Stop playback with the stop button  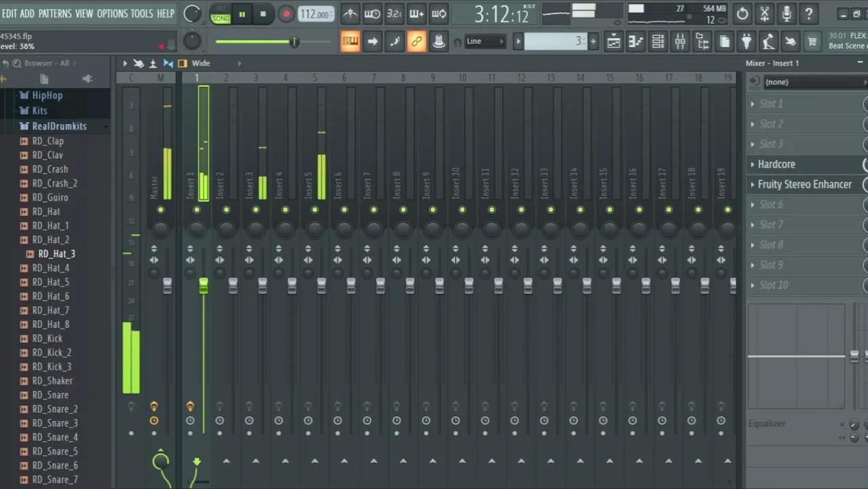tap(263, 14)
